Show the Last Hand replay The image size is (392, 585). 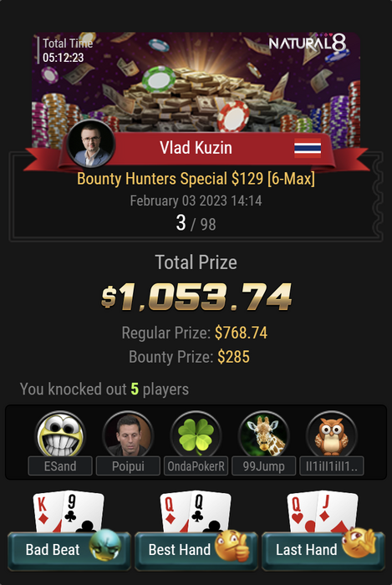323,551
